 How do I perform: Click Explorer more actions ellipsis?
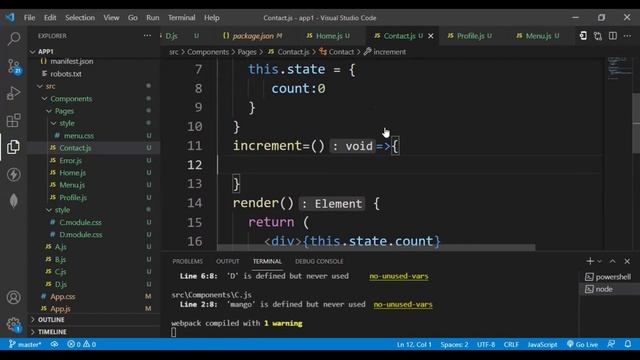pyautogui.click(x=147, y=36)
